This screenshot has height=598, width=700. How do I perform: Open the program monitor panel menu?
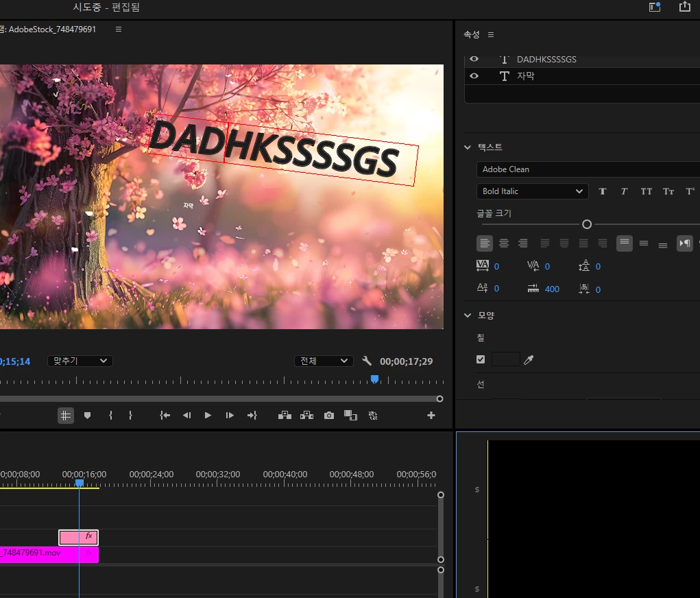119,29
